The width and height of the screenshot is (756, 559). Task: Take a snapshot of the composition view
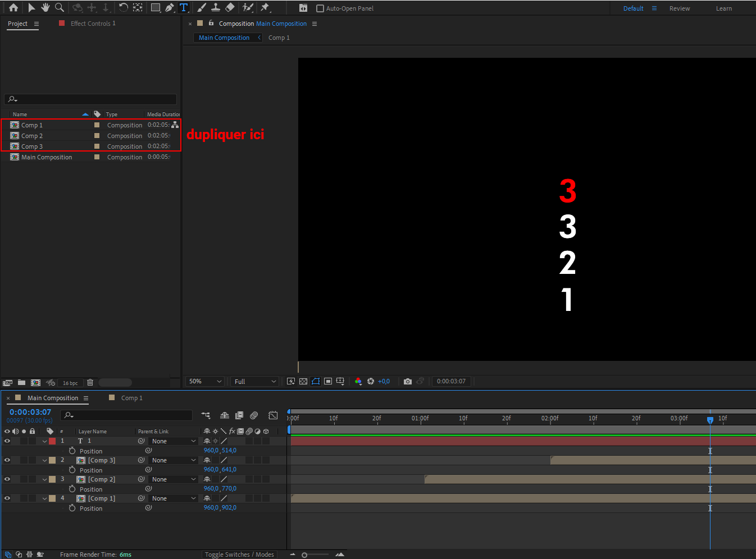408,381
